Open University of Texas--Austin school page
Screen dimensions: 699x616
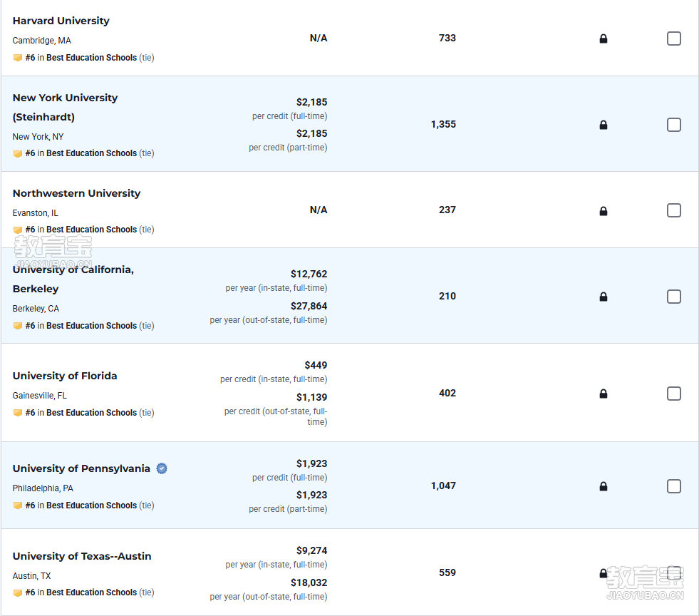click(82, 556)
